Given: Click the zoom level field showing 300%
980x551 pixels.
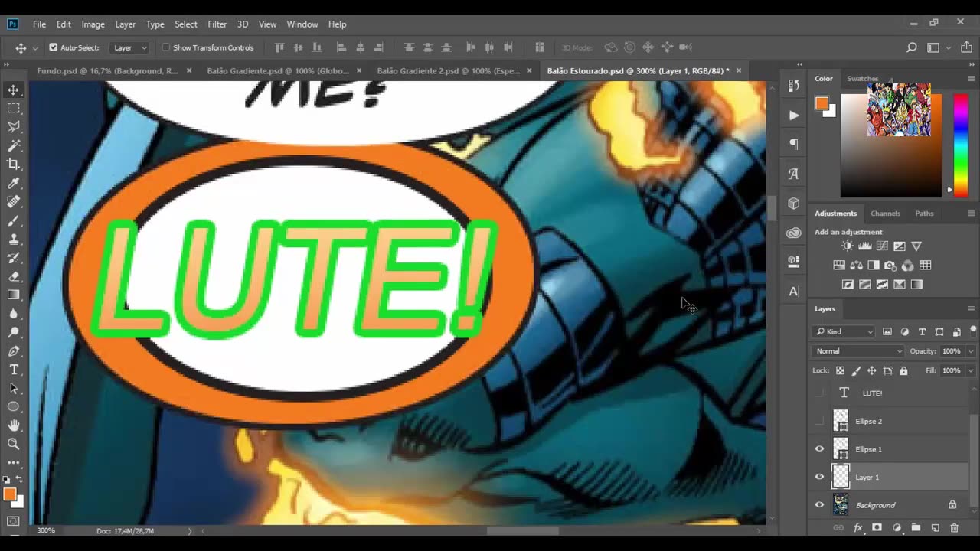Looking at the screenshot, I should (46, 530).
